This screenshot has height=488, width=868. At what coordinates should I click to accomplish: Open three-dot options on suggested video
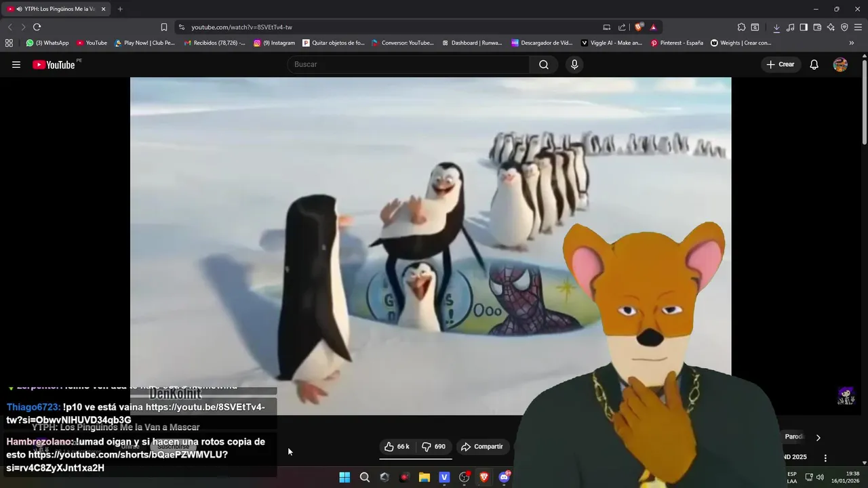825,457
